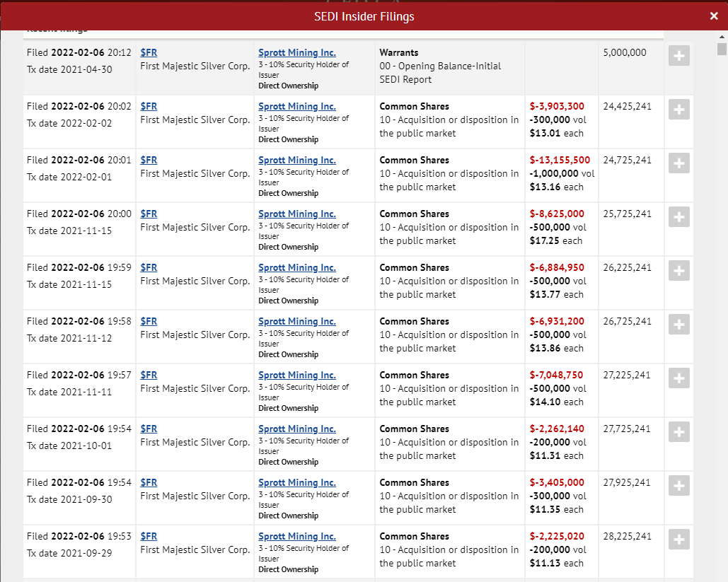Select the $-7,048,750 transaction value

pos(557,375)
